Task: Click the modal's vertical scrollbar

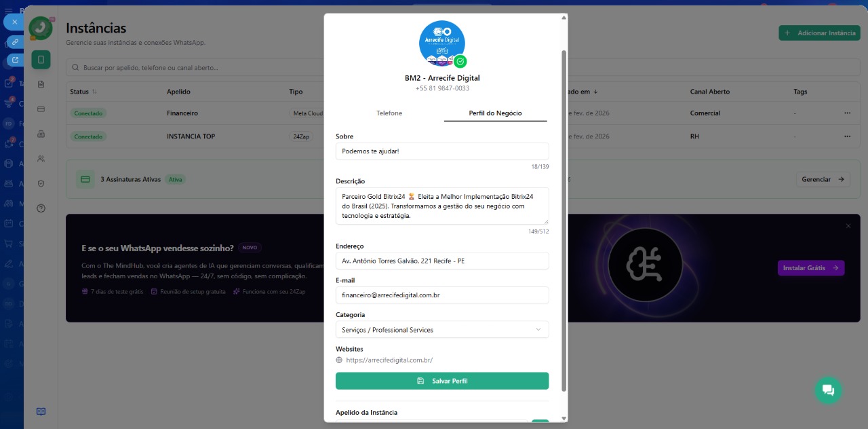Action: pyautogui.click(x=564, y=217)
